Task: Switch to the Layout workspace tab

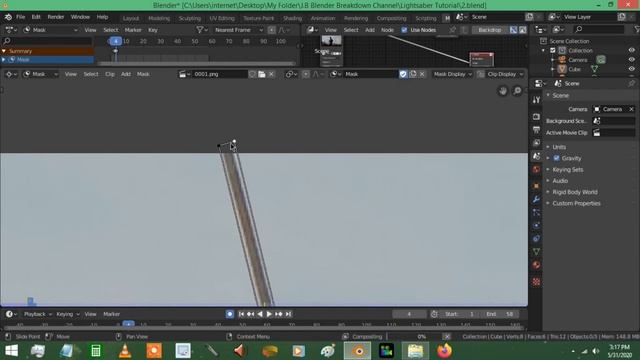Action: (x=131, y=18)
